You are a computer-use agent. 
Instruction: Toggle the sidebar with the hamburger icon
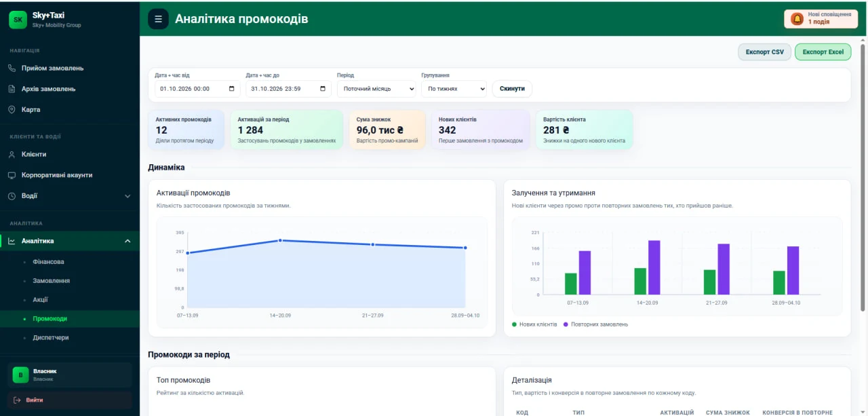coord(158,19)
